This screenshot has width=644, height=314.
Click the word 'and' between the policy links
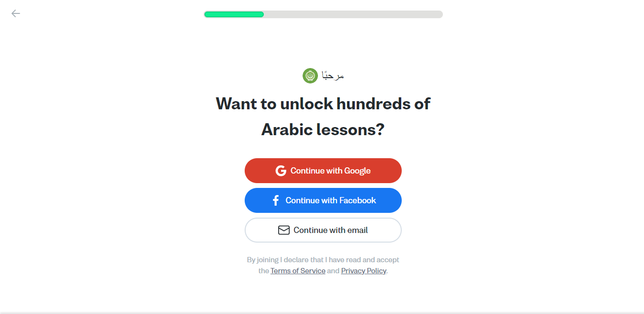333,271
